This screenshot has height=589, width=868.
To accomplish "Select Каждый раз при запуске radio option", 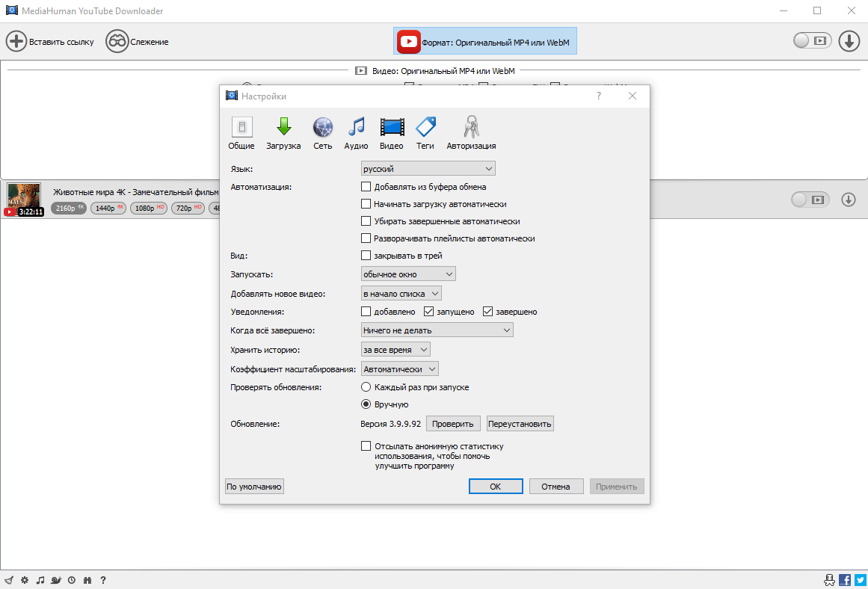I will pyautogui.click(x=366, y=387).
